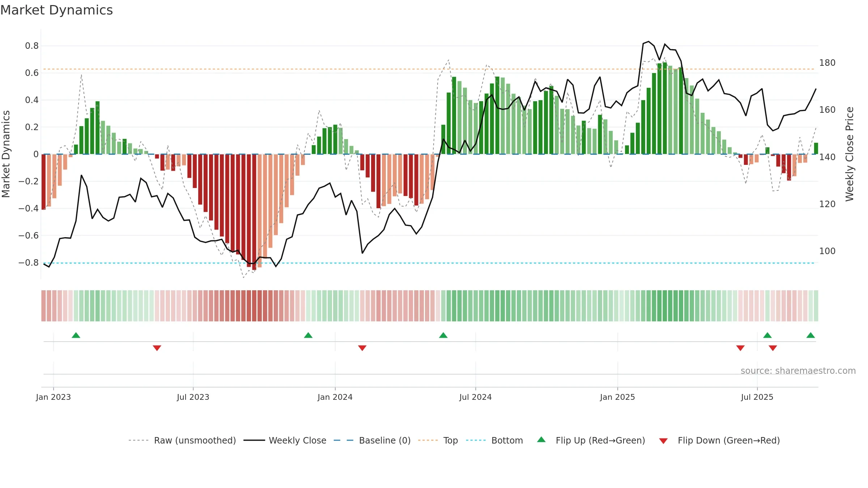Image resolution: width=868 pixels, height=488 pixels.
Task: Click the red flip-down marker just before July 2025
Action: point(740,348)
